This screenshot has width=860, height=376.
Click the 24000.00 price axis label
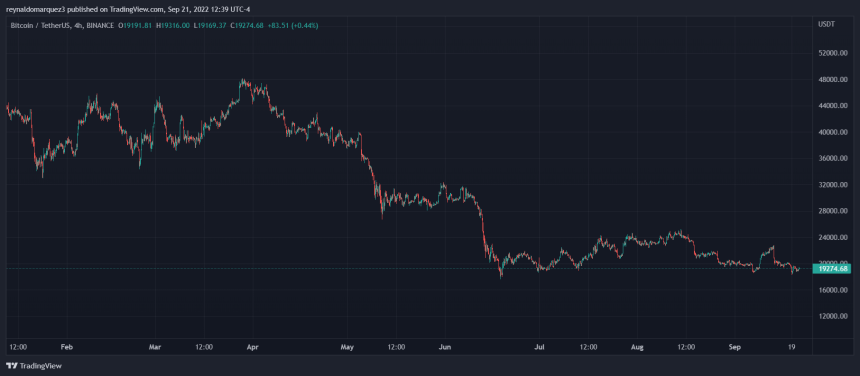click(x=832, y=237)
